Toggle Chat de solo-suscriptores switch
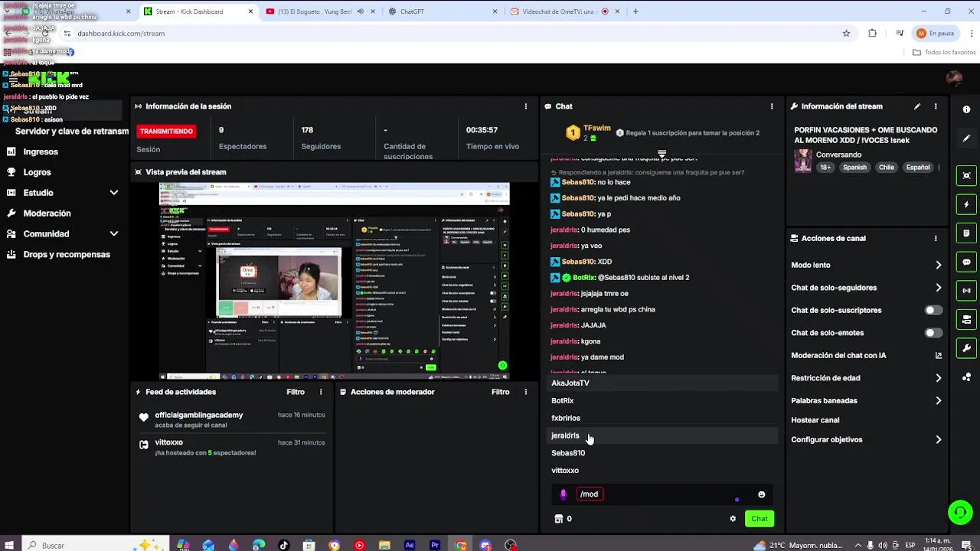The width and height of the screenshot is (980, 551). point(933,310)
